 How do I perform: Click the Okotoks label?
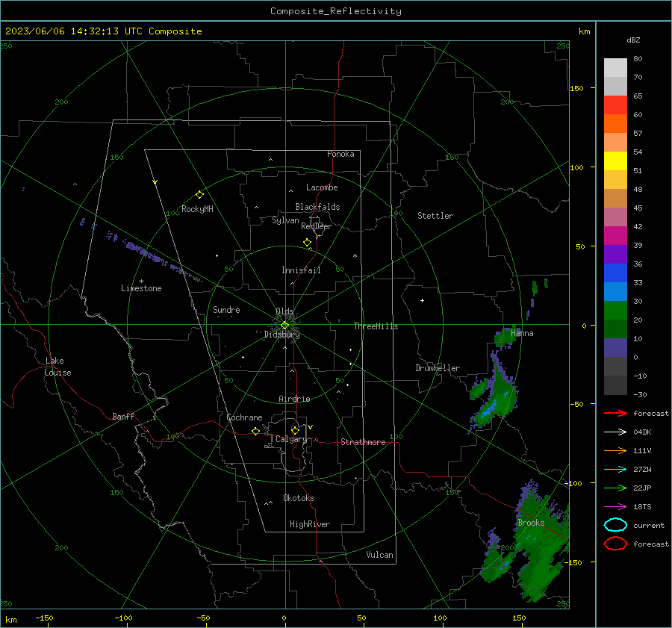pyautogui.click(x=299, y=498)
